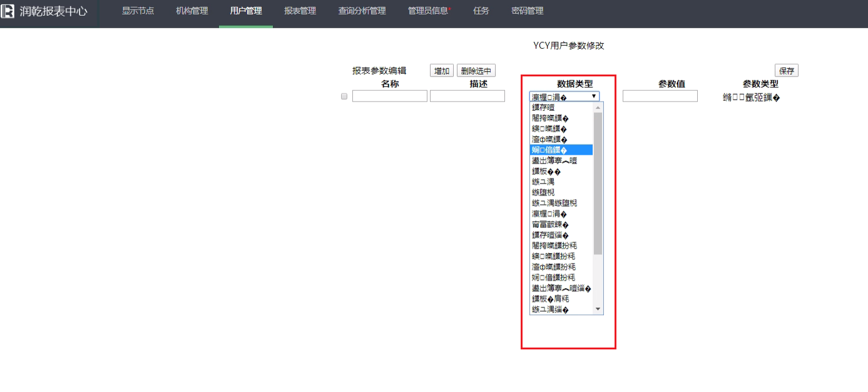This screenshot has width=868, height=392.
Task: Click the dropdown list scrollbar thumb
Action: (x=598, y=183)
